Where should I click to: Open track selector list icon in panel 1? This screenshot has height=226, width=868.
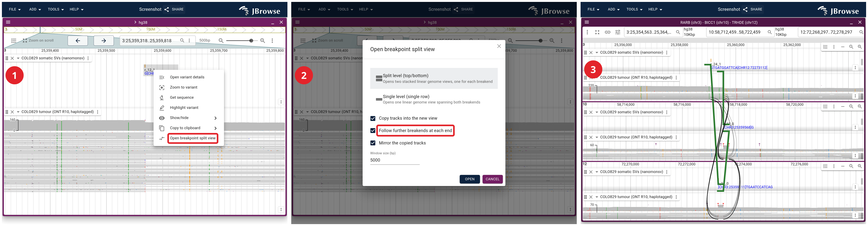point(13,40)
